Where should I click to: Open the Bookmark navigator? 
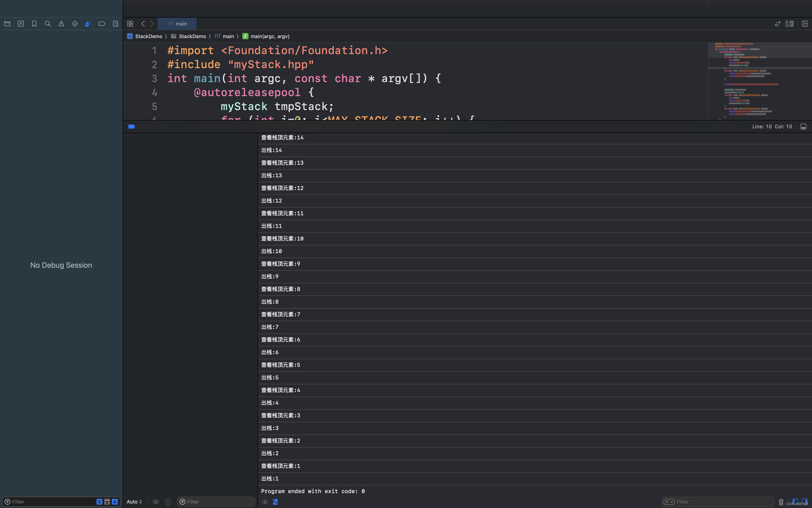34,24
